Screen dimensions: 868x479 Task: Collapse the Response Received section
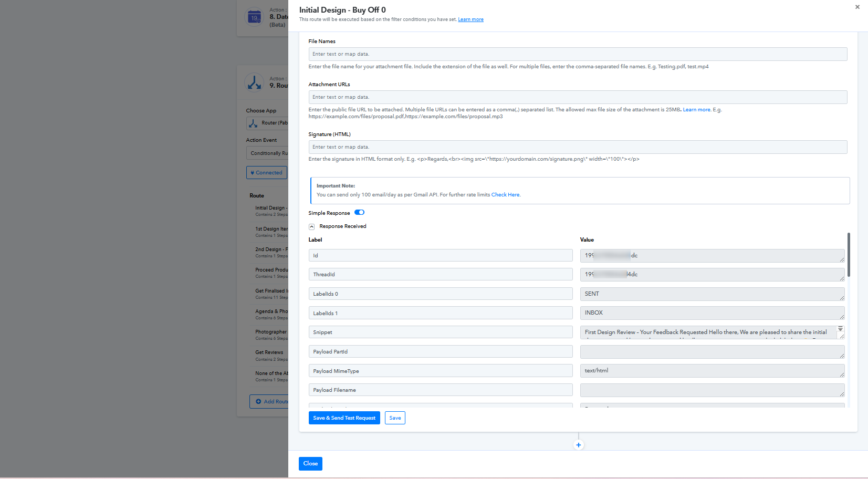click(311, 227)
